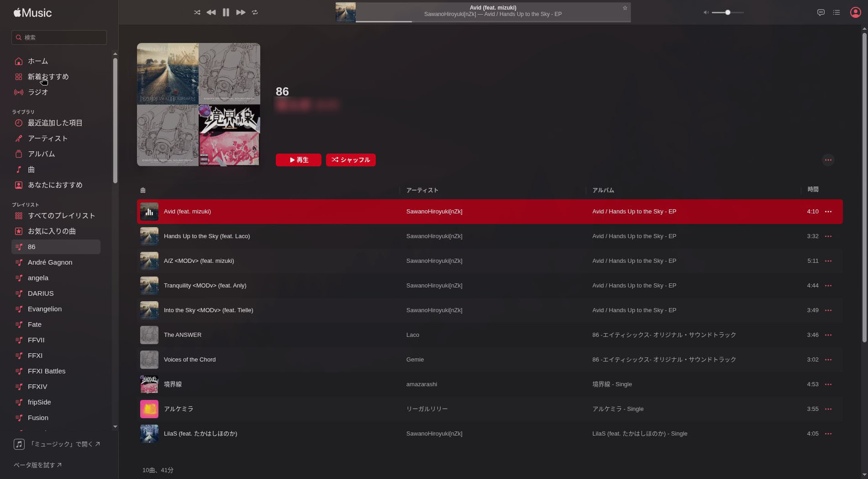Open more options for 境界線 track
Image resolution: width=868 pixels, height=479 pixels.
click(828, 384)
